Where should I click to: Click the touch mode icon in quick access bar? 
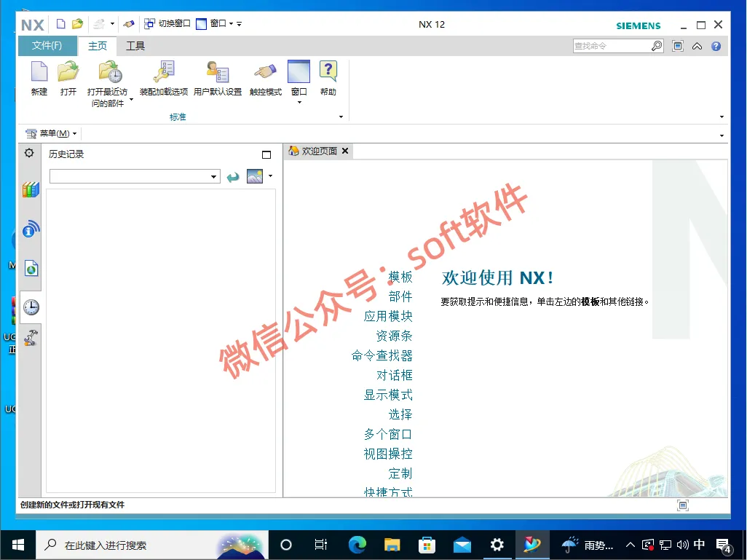click(x=129, y=24)
